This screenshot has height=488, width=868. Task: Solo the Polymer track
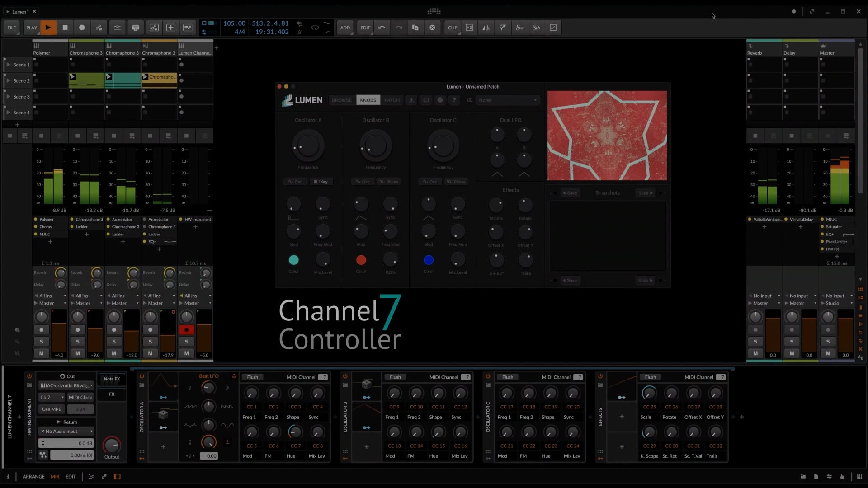[41, 342]
